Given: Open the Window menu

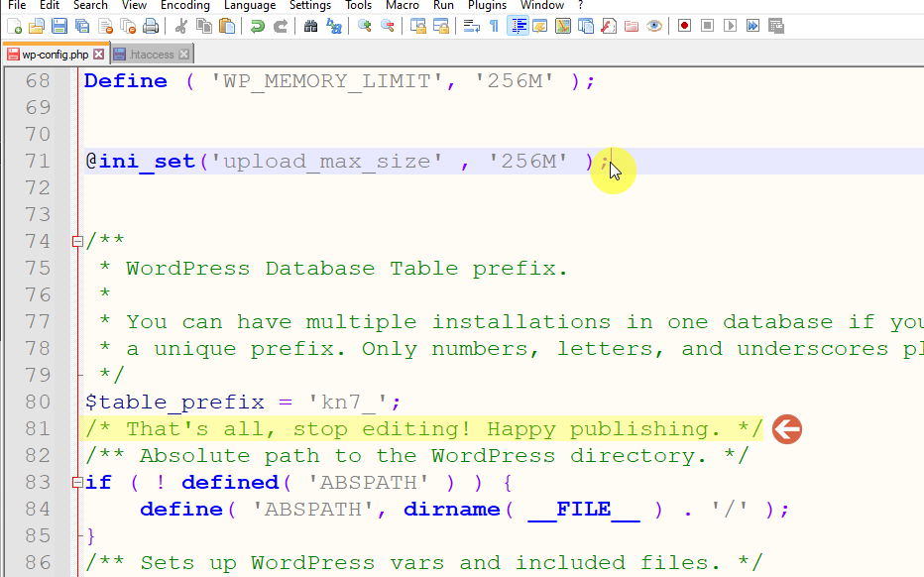Looking at the screenshot, I should click(542, 5).
